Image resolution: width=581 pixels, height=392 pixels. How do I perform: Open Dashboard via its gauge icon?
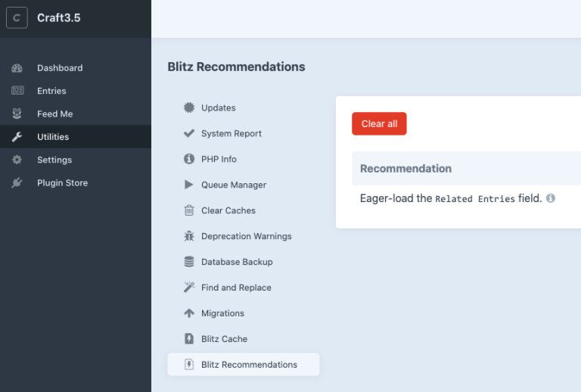point(17,68)
